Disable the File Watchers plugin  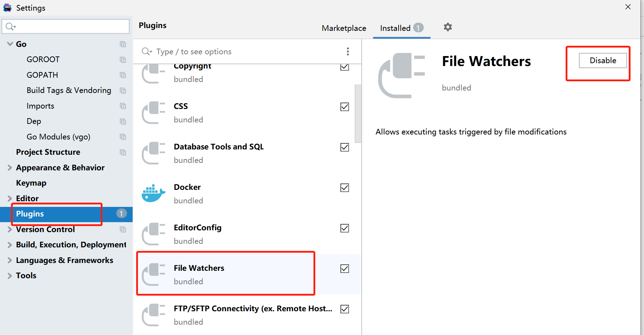coord(603,60)
